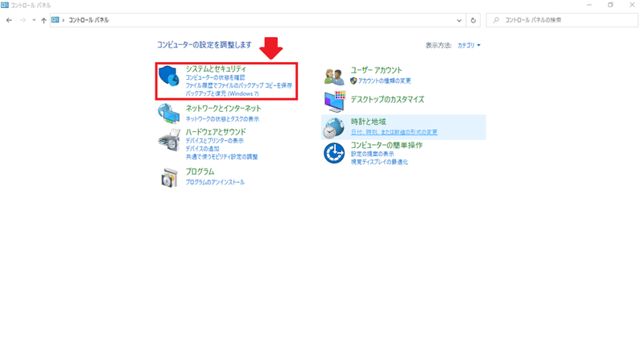The image size is (644, 343).
Task: Open the デスクトップのカスタマイズ monitor icon
Action: [x=335, y=101]
